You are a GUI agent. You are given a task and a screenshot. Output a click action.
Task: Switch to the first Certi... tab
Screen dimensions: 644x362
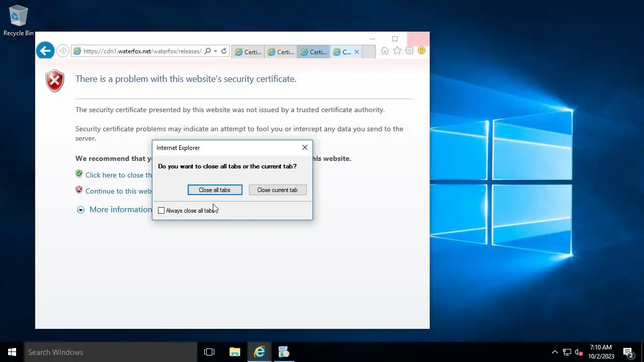click(x=248, y=52)
